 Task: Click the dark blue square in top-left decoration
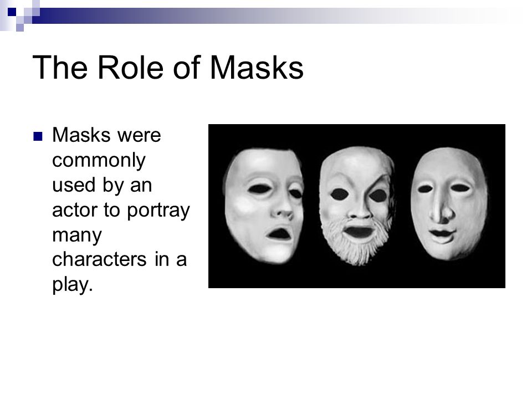(x=12, y=12)
